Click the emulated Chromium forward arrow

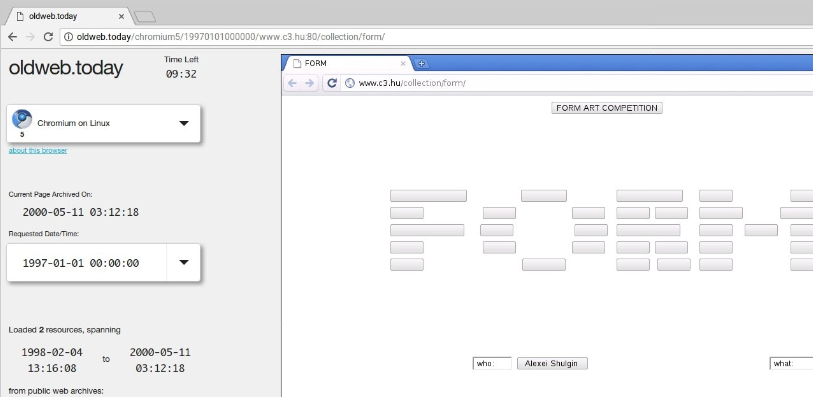point(310,83)
